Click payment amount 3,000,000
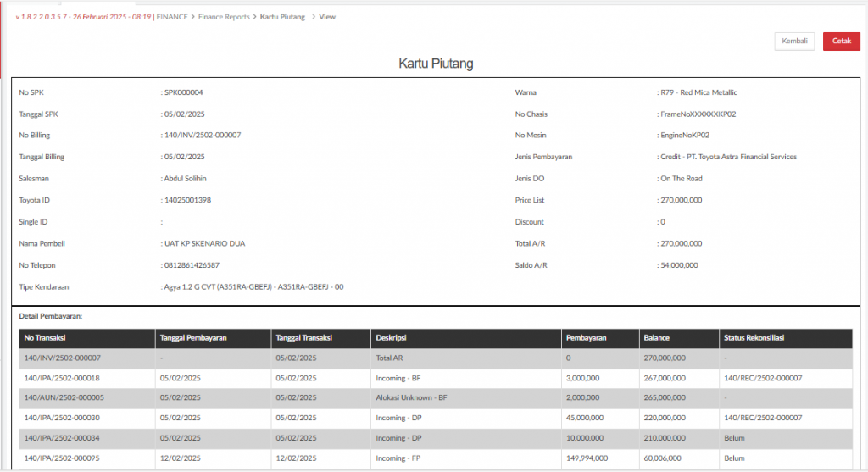The height and width of the screenshot is (472, 868). [x=582, y=379]
